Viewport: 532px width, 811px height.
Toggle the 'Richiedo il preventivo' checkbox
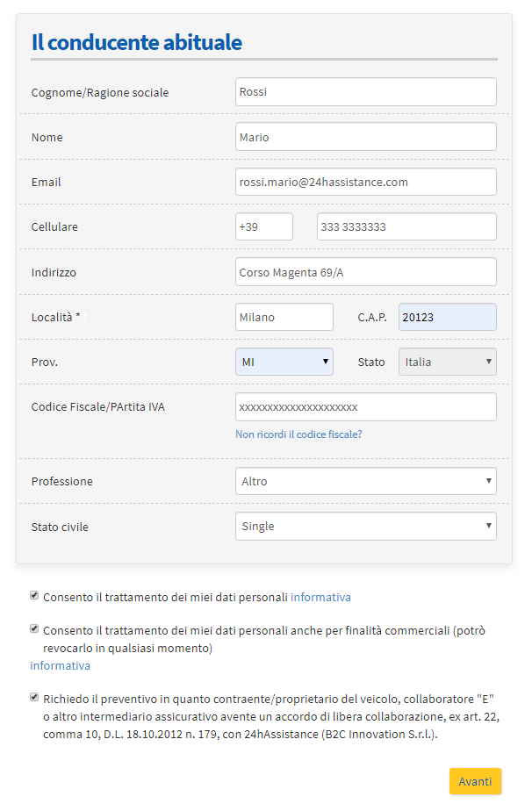coord(34,697)
